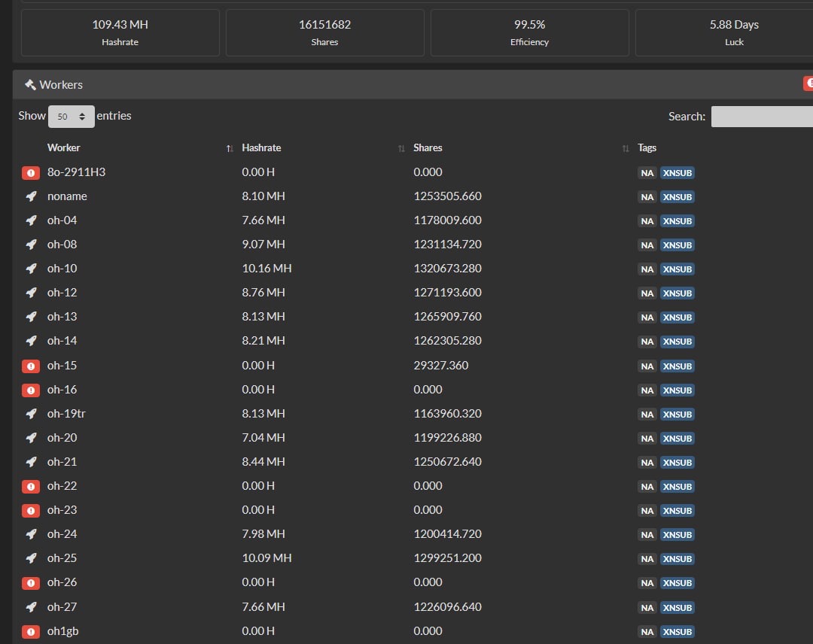Sort the table by Worker column
Image resolution: width=813 pixels, height=644 pixels.
(64, 148)
